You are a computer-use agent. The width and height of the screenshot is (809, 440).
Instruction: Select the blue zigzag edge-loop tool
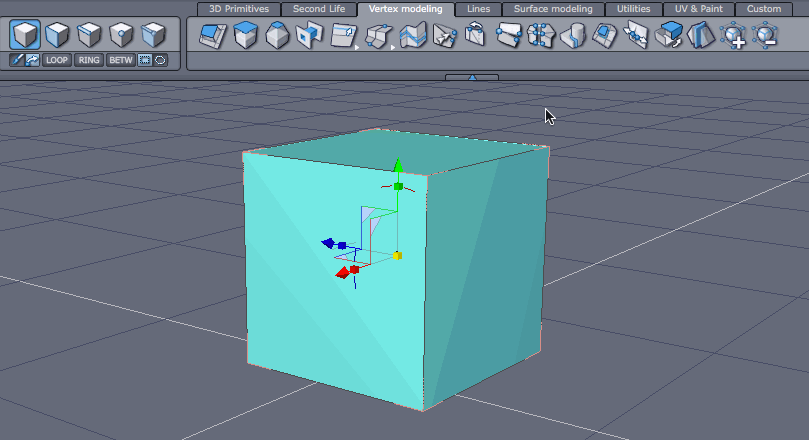413,36
